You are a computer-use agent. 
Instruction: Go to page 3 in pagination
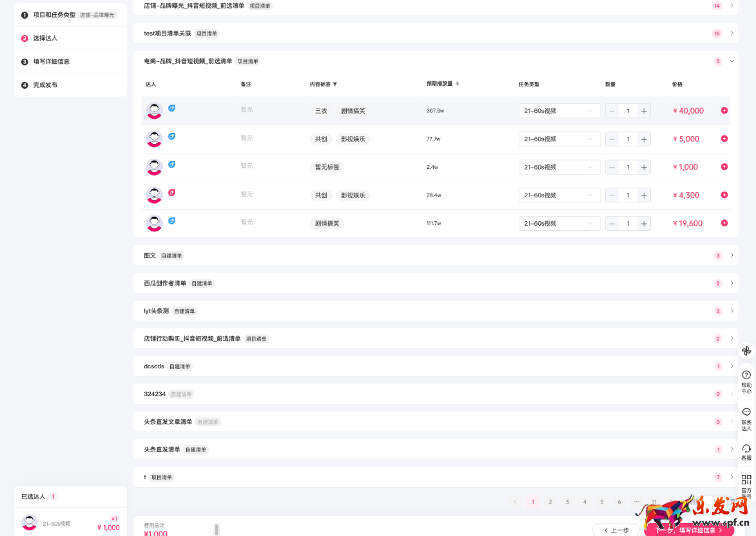tap(567, 502)
